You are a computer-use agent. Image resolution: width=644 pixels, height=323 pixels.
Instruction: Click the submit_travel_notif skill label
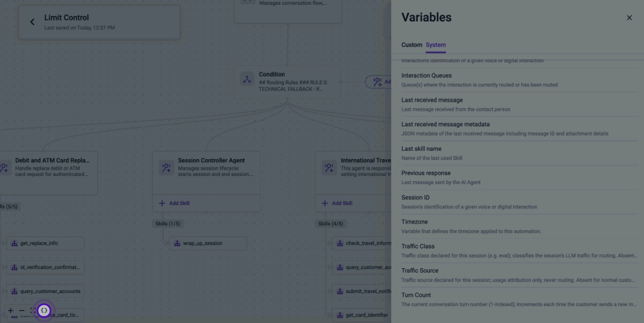pos(368,291)
